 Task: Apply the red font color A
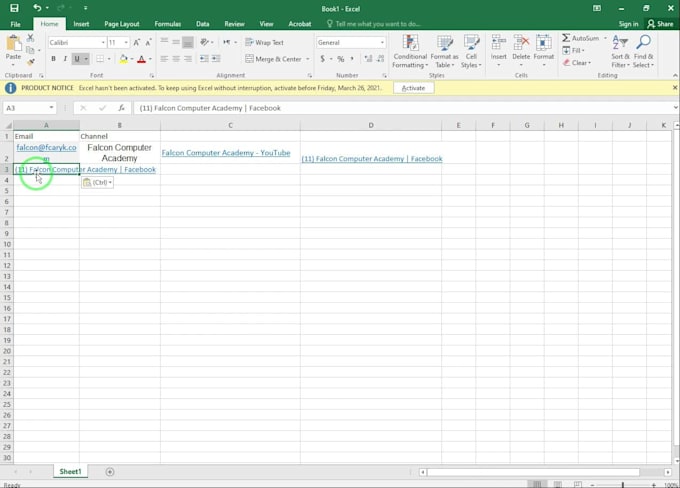[141, 59]
